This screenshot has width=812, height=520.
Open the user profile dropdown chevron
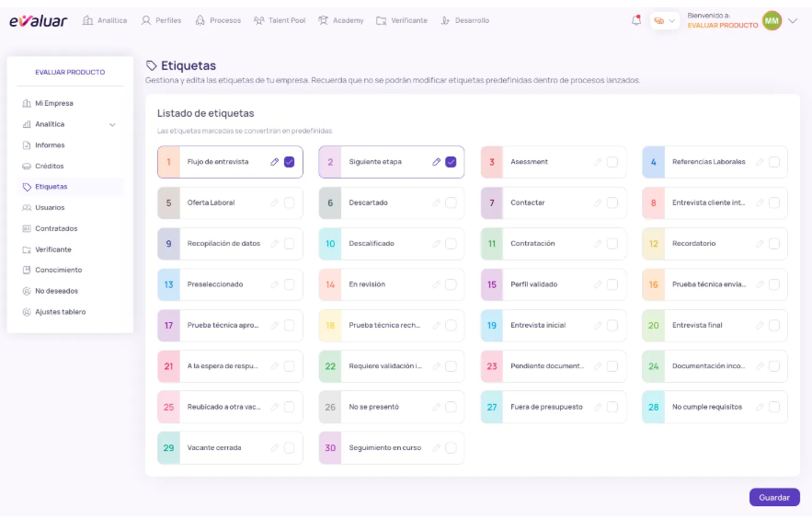click(793, 20)
